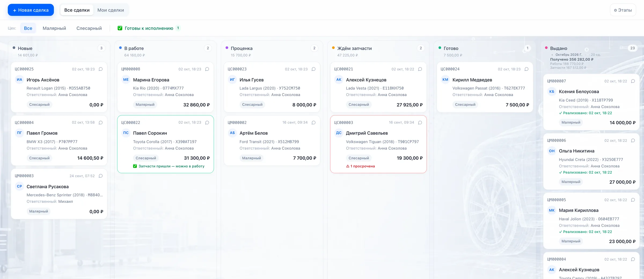644x279 pixels.
Task: Click Павел Сорокин's ПС avatar
Action: click(x=126, y=133)
